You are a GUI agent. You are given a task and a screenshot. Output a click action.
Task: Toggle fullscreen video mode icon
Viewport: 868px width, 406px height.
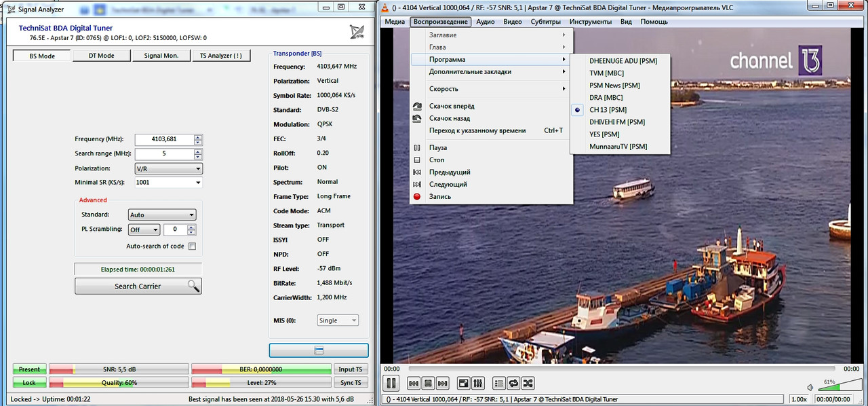463,384
